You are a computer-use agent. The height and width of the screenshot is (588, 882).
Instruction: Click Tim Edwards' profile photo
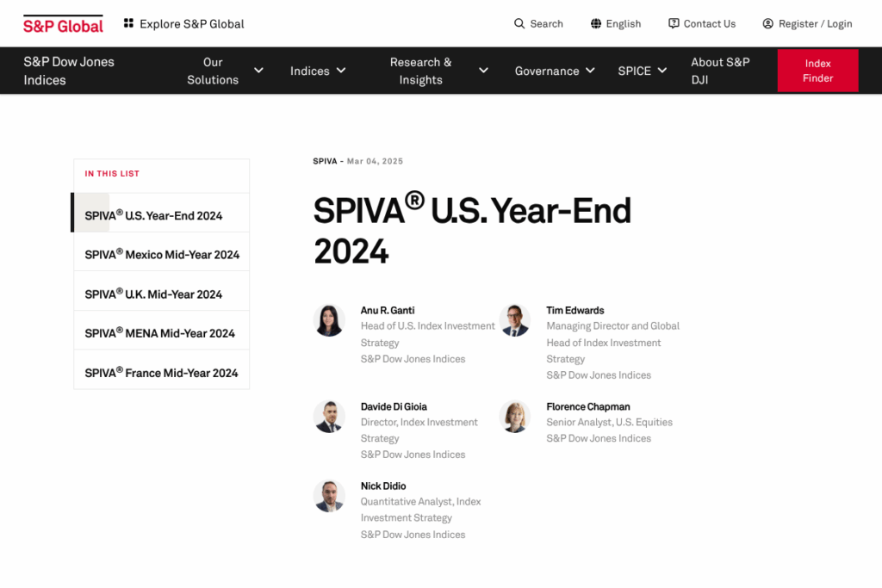click(x=515, y=320)
